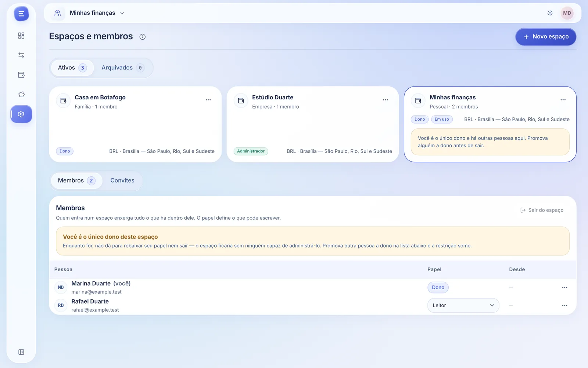Select the Convites tab
Screen dimensions: 588x368
pos(122,181)
